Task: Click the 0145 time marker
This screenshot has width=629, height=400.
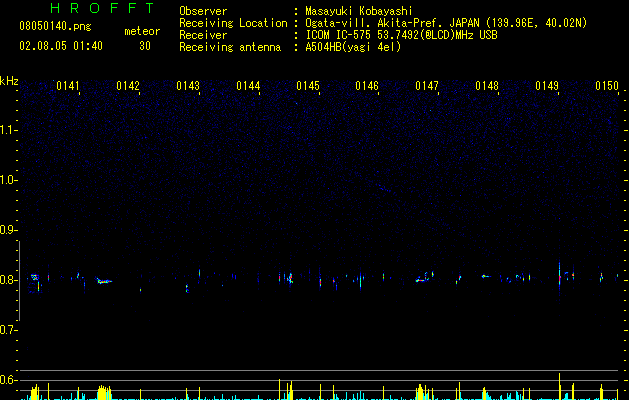Action: [x=308, y=86]
